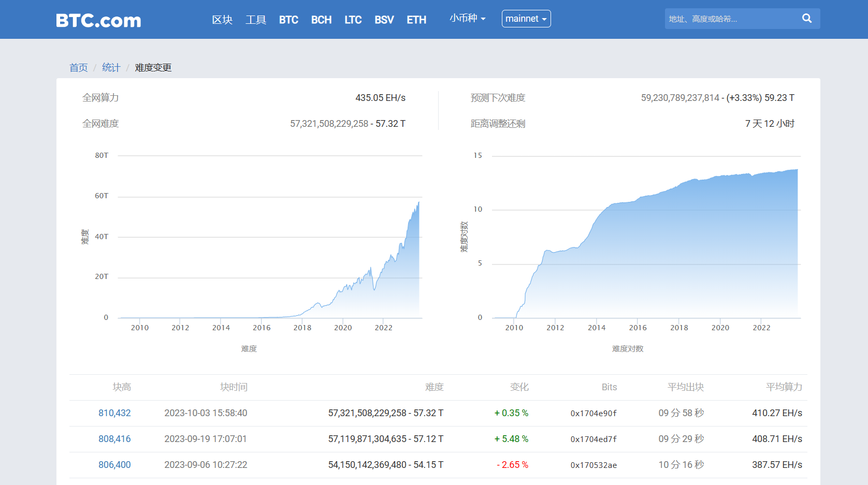This screenshot has height=485, width=868.
Task: Go to BTC.com home logo
Action: 98,20
